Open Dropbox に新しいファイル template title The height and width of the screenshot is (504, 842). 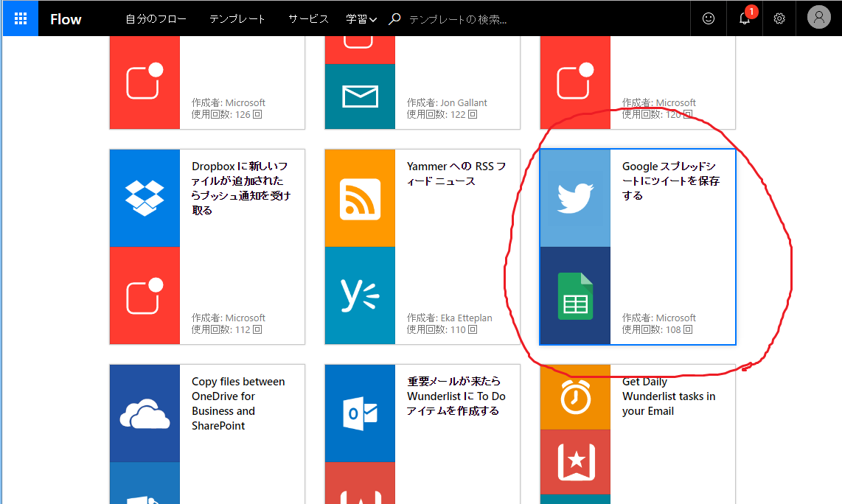tap(241, 188)
